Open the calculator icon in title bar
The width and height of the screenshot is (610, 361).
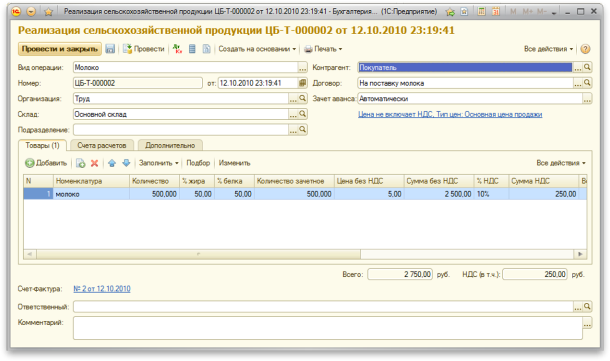tap(482, 12)
